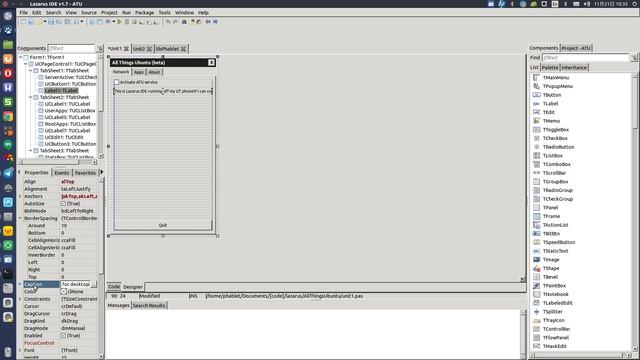Viewport: 640px width, 360px height.
Task: Collapse the TabSheet1 tree node
Action: tap(31, 71)
